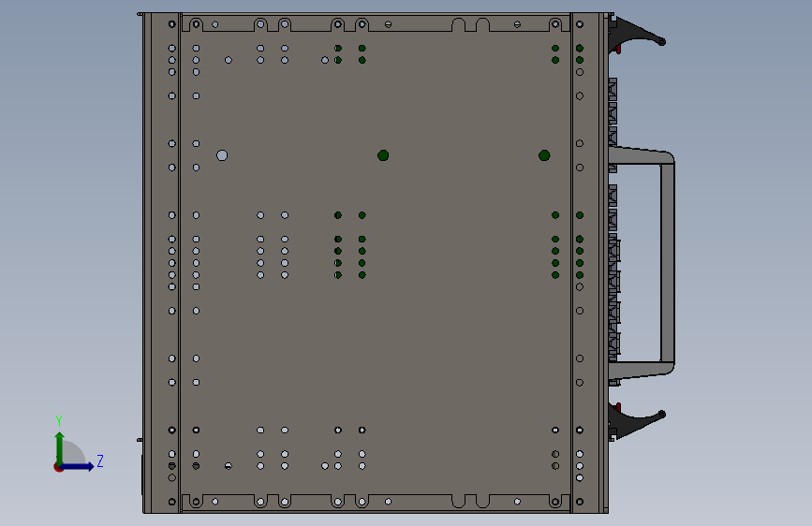The width and height of the screenshot is (812, 526).
Task: Select the upper black latch lever
Action: (x=637, y=33)
